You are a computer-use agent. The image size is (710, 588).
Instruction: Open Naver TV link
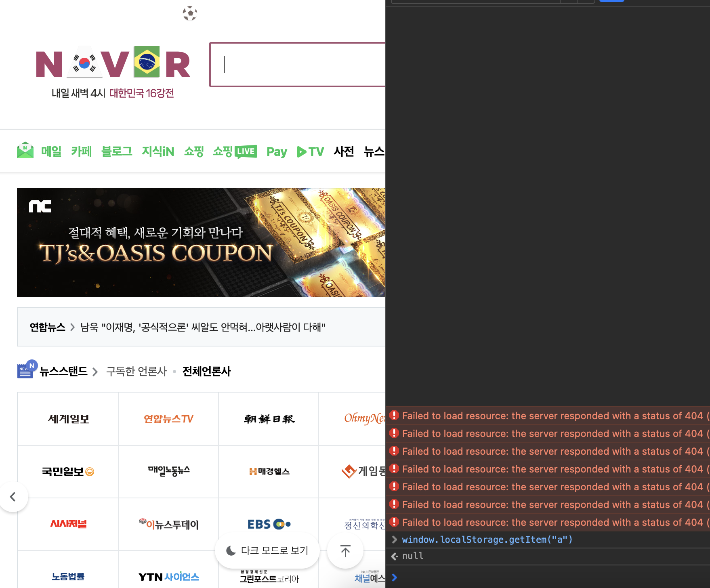pyautogui.click(x=310, y=151)
